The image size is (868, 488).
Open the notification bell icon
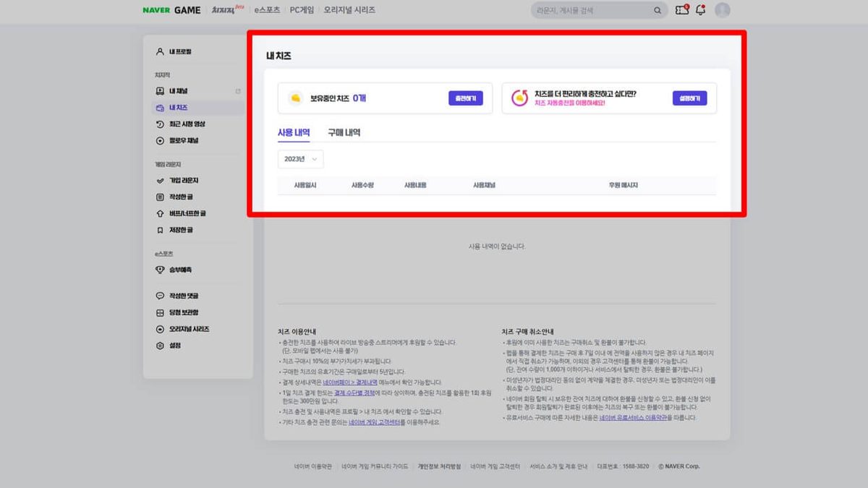(700, 10)
